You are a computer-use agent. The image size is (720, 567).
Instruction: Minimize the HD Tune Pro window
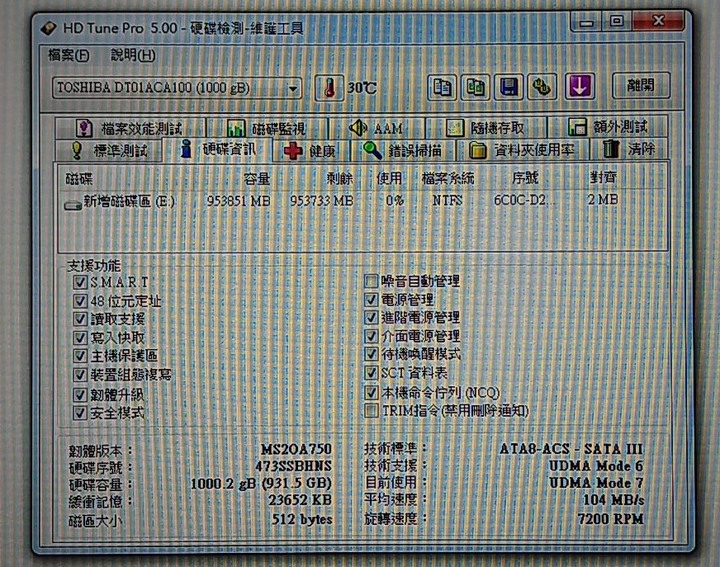(586, 22)
